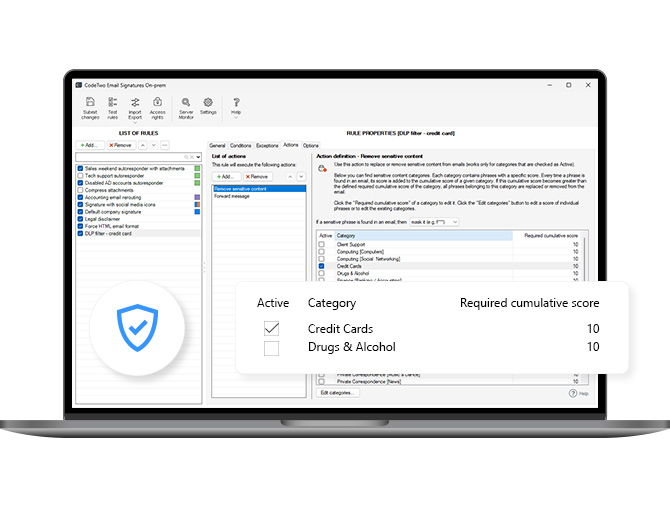Select Forward message in the actions list

232,196
